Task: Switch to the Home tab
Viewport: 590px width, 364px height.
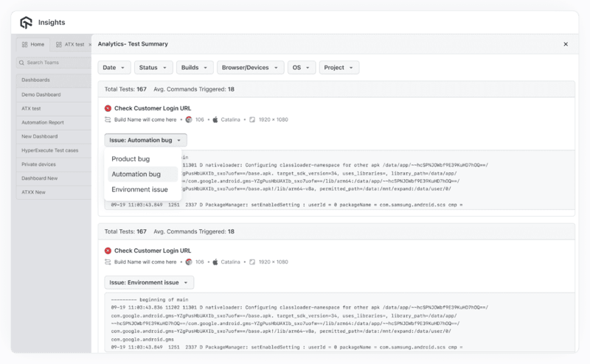Action: click(33, 44)
